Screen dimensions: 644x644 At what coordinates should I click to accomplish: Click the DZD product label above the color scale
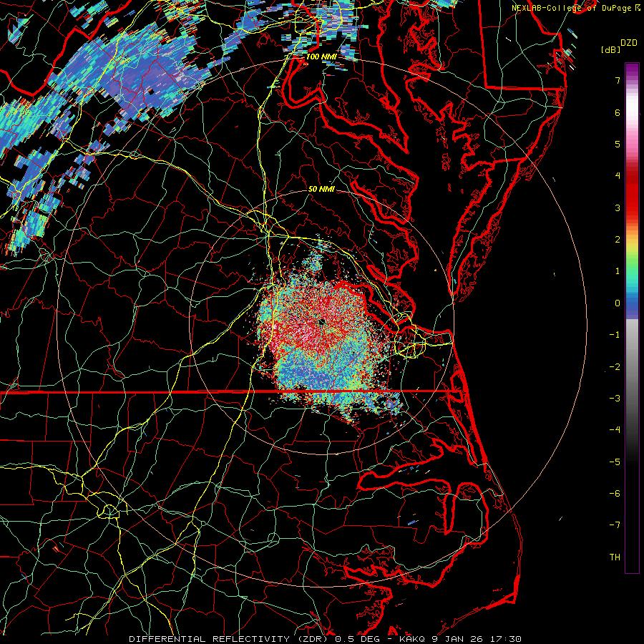[x=629, y=43]
